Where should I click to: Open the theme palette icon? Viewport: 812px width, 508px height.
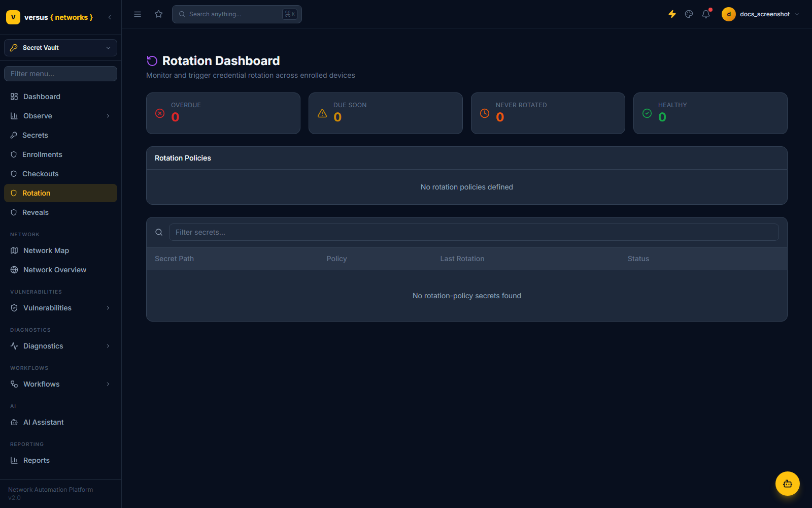click(689, 14)
